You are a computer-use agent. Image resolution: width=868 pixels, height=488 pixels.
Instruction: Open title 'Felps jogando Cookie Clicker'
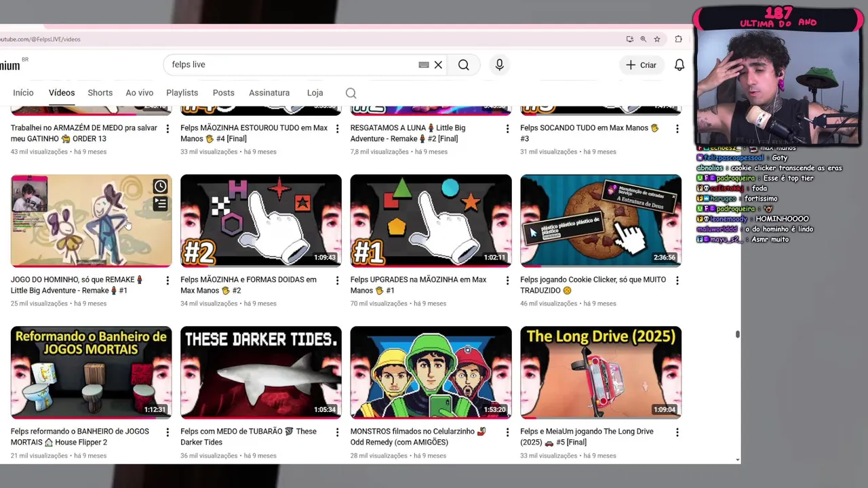pyautogui.click(x=593, y=285)
